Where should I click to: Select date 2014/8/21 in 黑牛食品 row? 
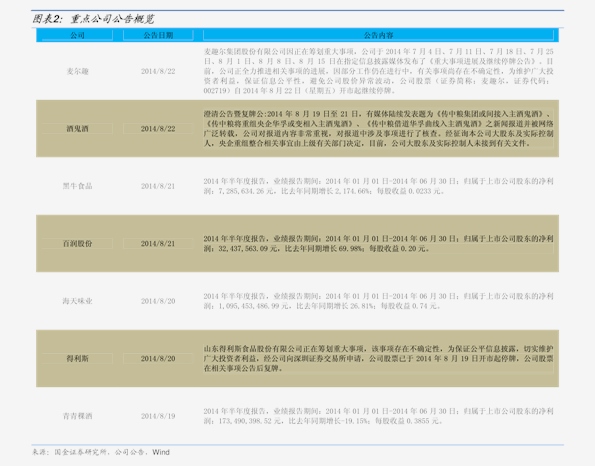158,186
